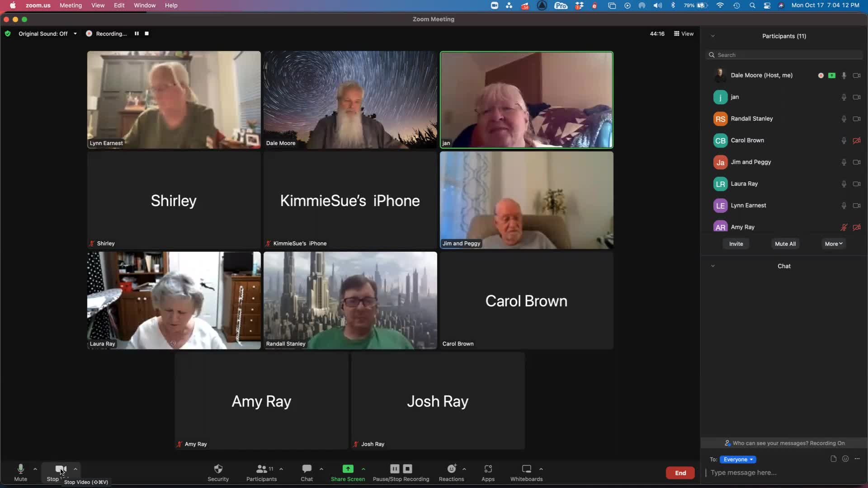Open the Whiteboards icon

click(x=526, y=469)
